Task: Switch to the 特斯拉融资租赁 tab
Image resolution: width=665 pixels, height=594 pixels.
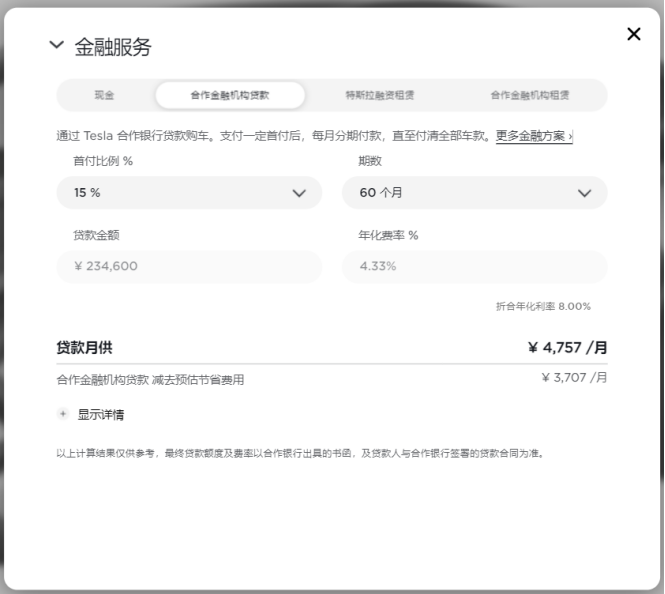Action: 380,95
